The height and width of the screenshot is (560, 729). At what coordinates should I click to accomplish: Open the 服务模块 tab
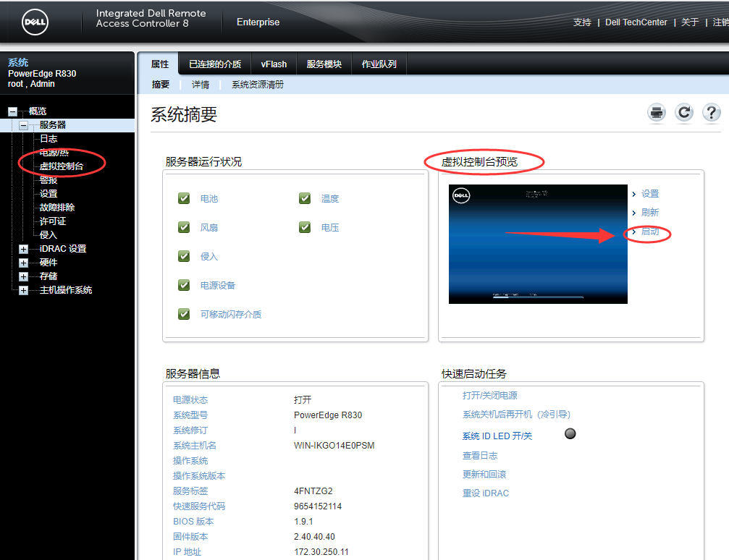[x=324, y=64]
